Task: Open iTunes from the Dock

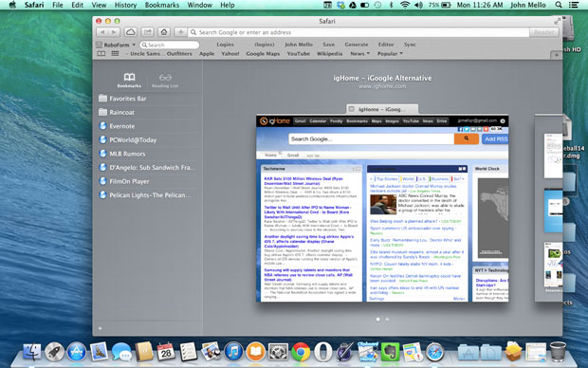Action: (x=233, y=352)
